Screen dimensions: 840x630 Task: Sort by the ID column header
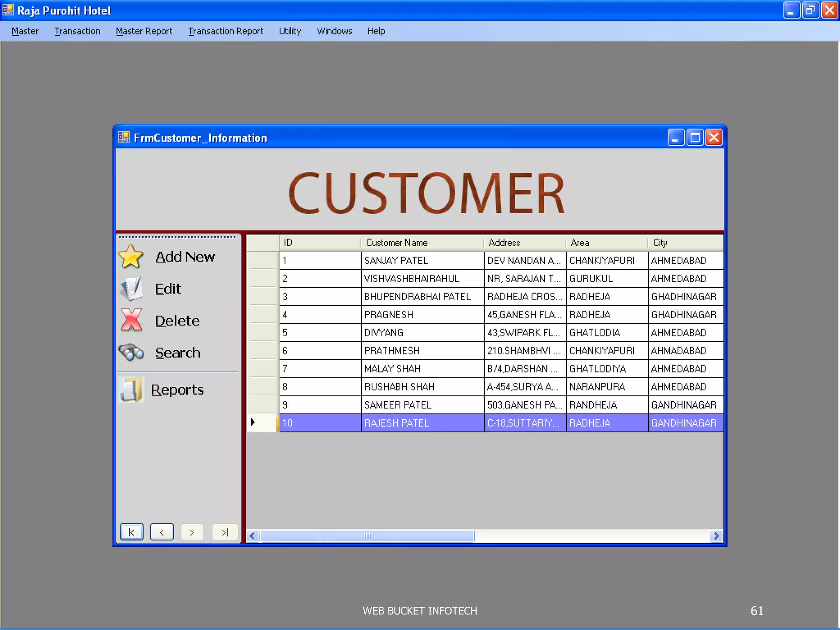pos(320,243)
